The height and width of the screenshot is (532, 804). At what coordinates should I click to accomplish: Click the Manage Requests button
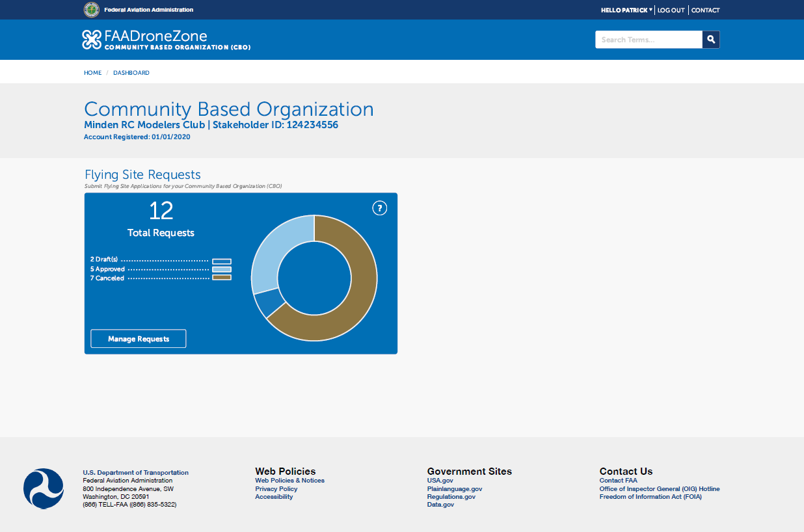click(x=139, y=339)
